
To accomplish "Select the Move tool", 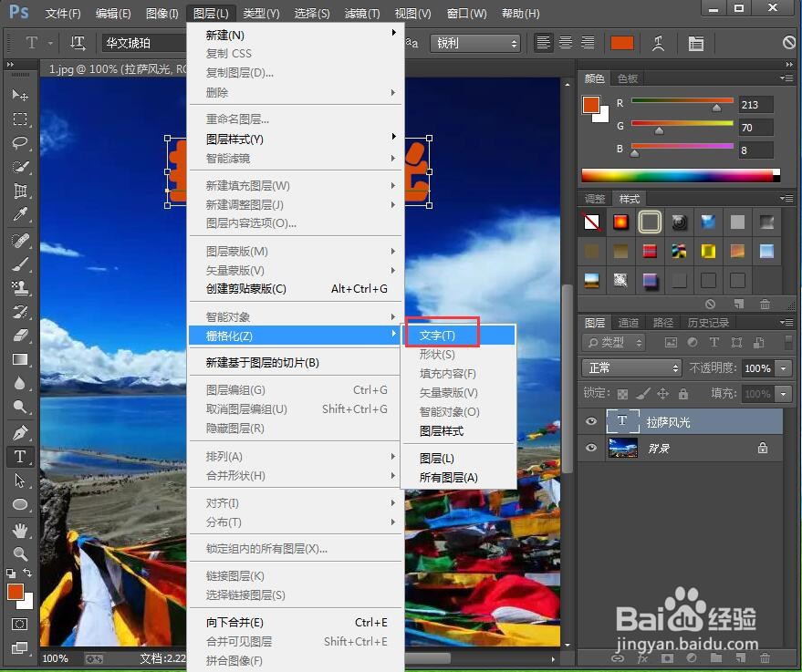I will [20, 95].
